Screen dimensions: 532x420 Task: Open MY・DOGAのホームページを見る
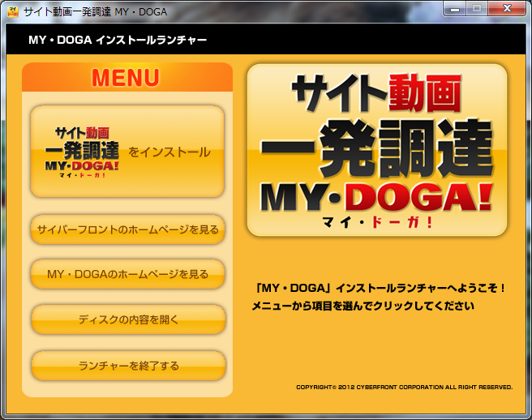click(127, 274)
